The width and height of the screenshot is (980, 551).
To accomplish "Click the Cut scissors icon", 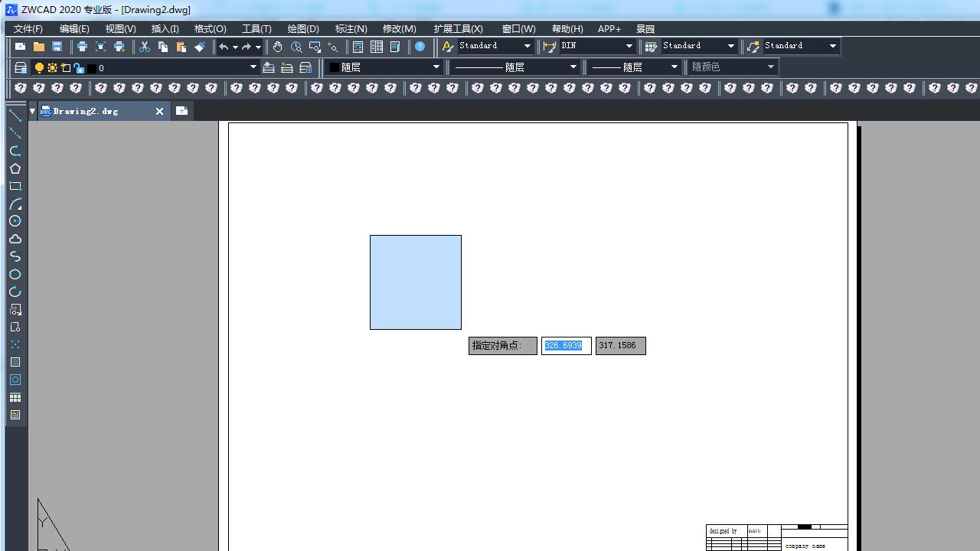I will pos(144,47).
